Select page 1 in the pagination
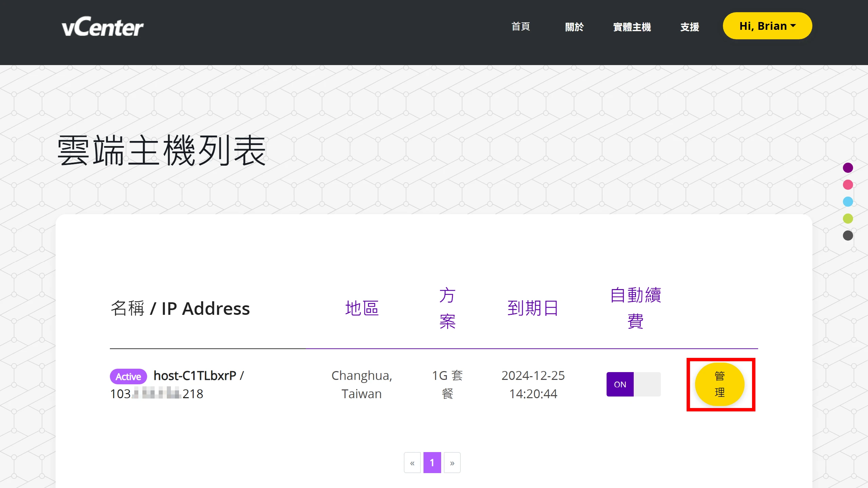The width and height of the screenshot is (868, 488). (432, 462)
